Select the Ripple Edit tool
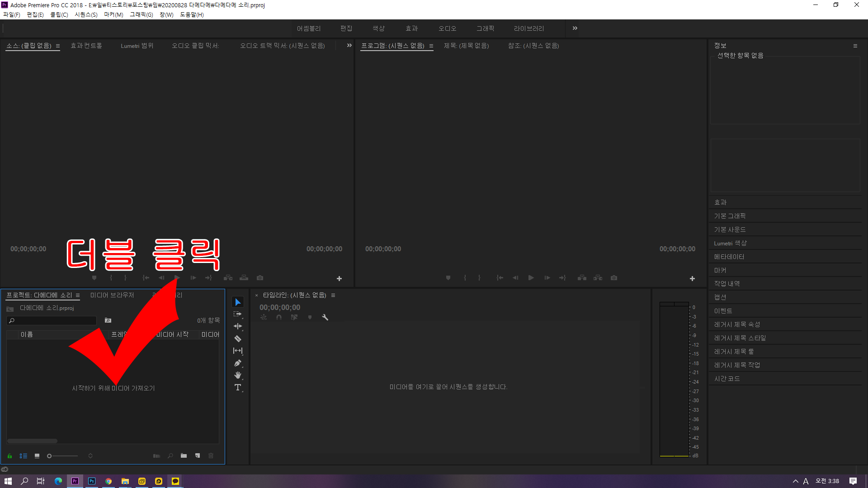Image resolution: width=868 pixels, height=488 pixels. [x=238, y=326]
